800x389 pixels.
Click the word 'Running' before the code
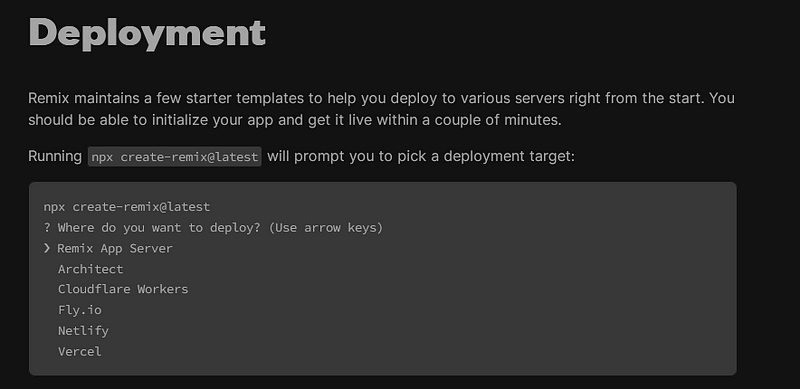point(55,157)
